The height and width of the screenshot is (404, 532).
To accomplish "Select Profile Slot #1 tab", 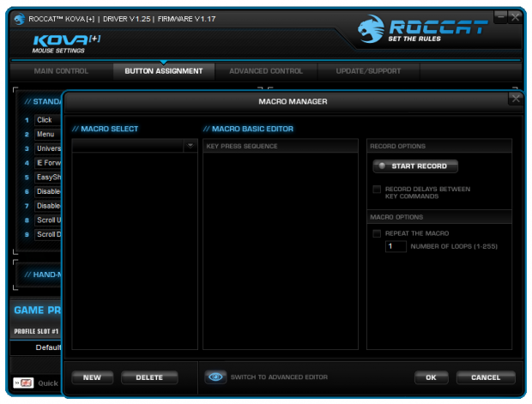I will (36, 331).
